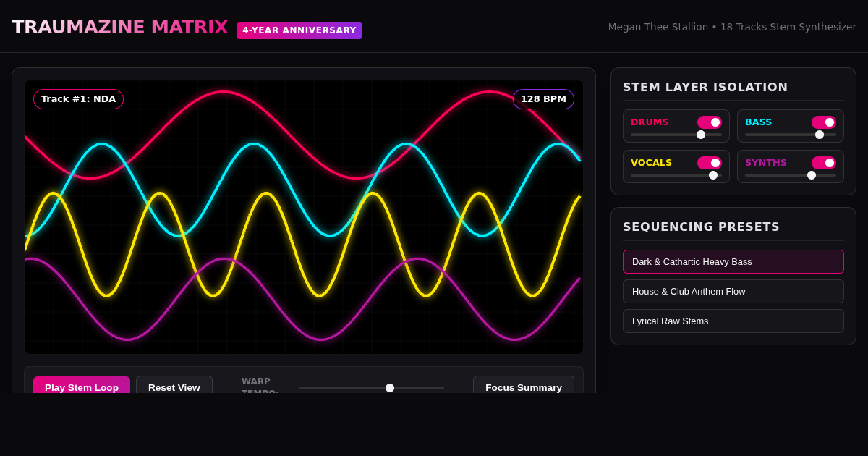Click the Stem Layer Isolation heading
This screenshot has height=456, width=868.
click(x=705, y=88)
